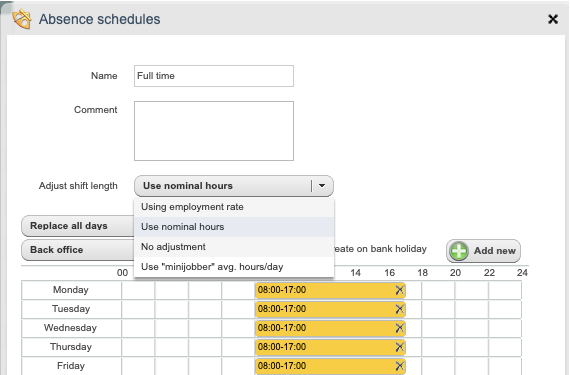Select Thursday's 08:00-17:00 shift bar
The width and height of the screenshot is (570, 375).
(x=330, y=347)
